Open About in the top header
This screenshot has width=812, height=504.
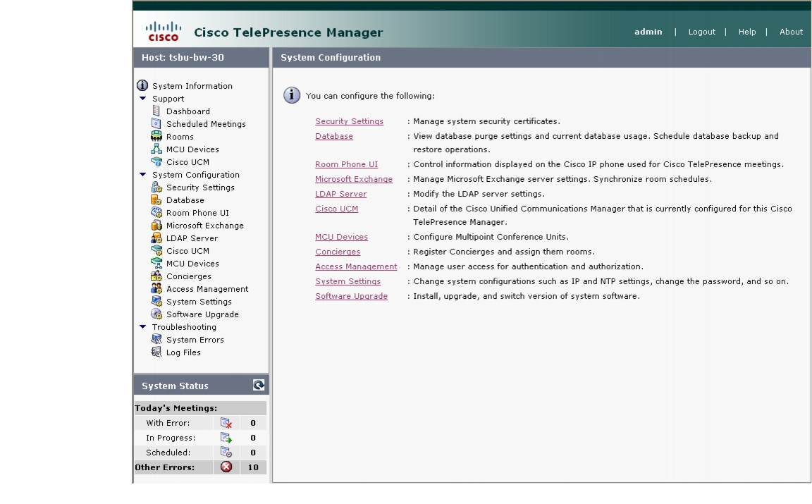792,32
